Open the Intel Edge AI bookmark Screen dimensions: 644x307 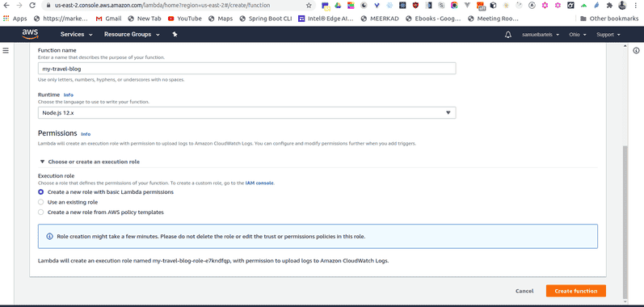point(326,19)
